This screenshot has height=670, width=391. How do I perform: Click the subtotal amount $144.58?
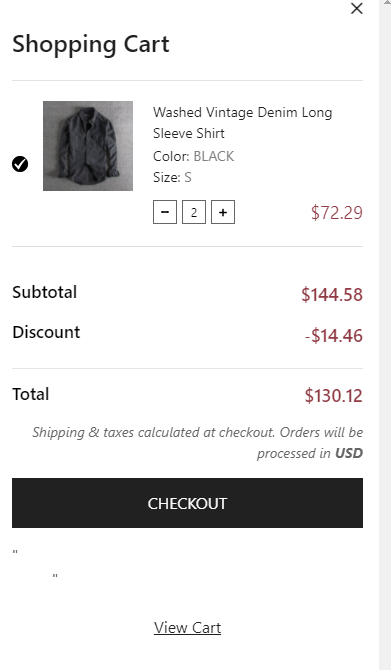[332, 294]
